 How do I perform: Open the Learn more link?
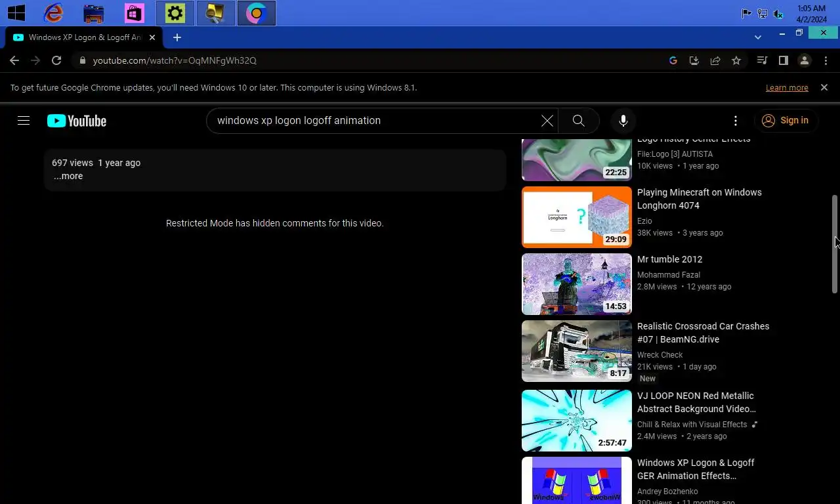pyautogui.click(x=787, y=87)
